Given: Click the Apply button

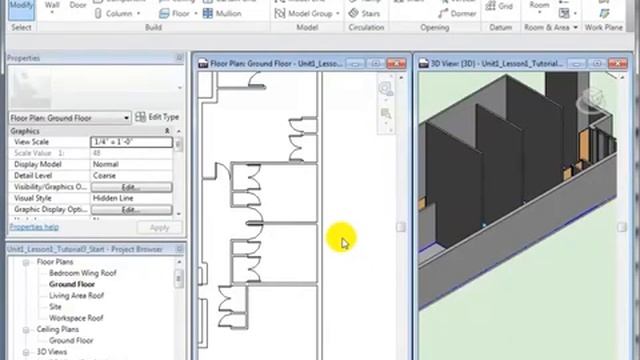Looking at the screenshot, I should [x=160, y=227].
